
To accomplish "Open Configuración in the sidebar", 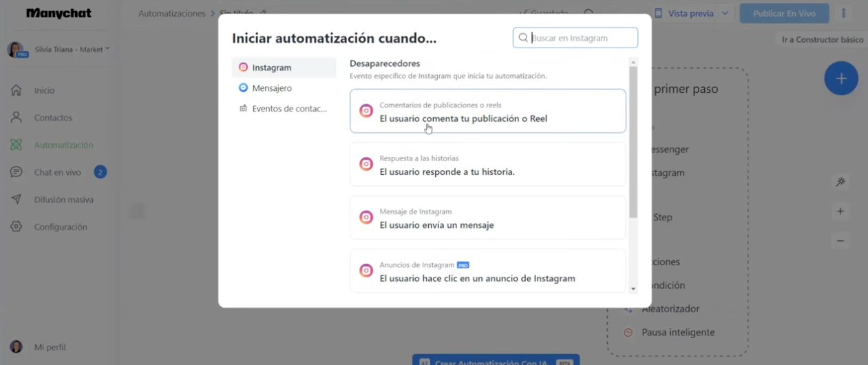I will (61, 227).
